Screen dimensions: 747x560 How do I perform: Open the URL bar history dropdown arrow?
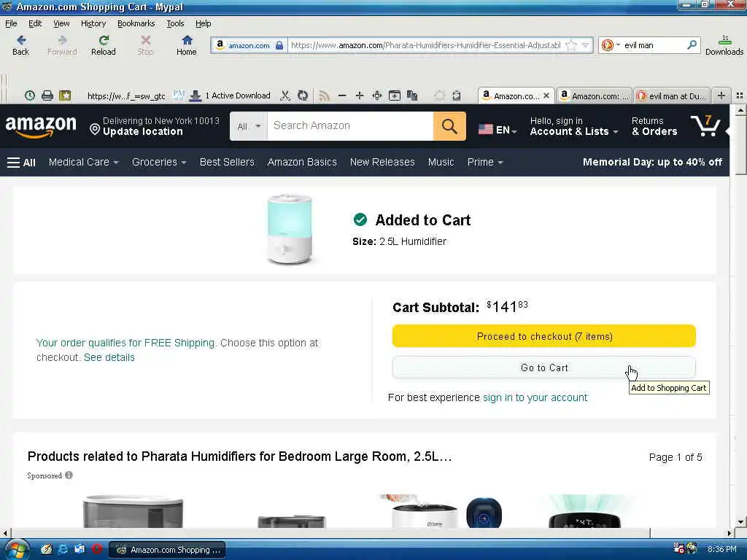pos(586,45)
